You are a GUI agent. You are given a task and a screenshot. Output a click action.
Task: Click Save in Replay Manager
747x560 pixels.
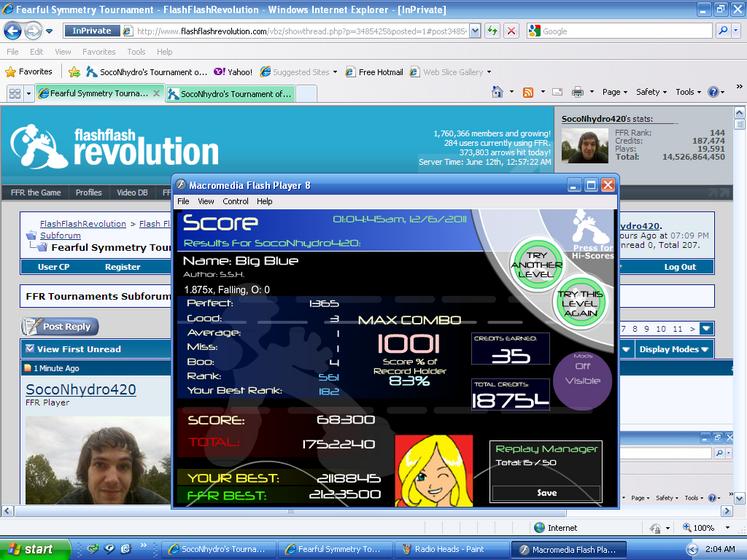[x=546, y=493]
